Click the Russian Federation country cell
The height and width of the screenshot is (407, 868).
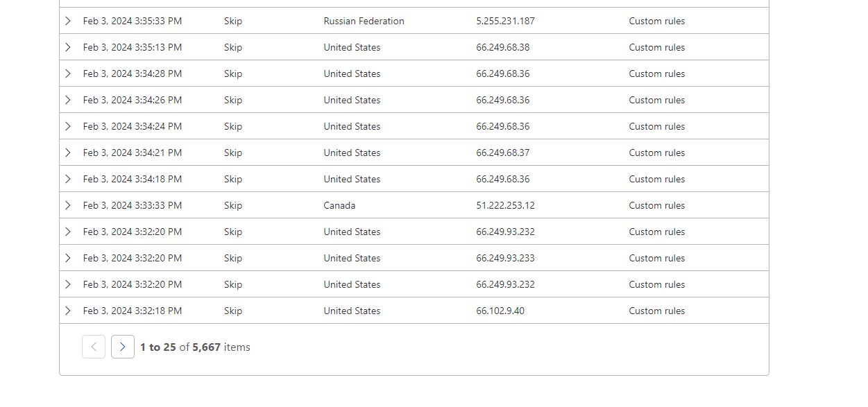click(x=364, y=21)
